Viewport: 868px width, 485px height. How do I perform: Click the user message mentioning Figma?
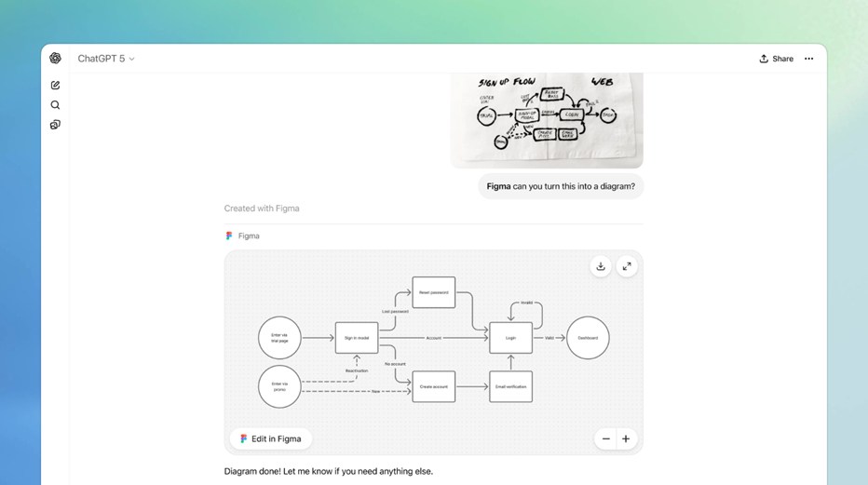[561, 186]
